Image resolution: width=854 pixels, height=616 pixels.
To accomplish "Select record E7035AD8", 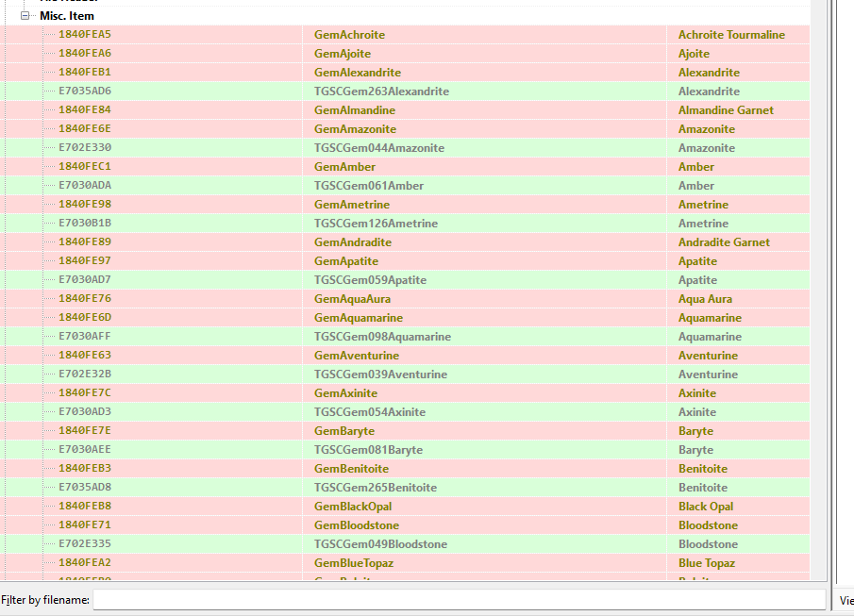I will coord(84,487).
